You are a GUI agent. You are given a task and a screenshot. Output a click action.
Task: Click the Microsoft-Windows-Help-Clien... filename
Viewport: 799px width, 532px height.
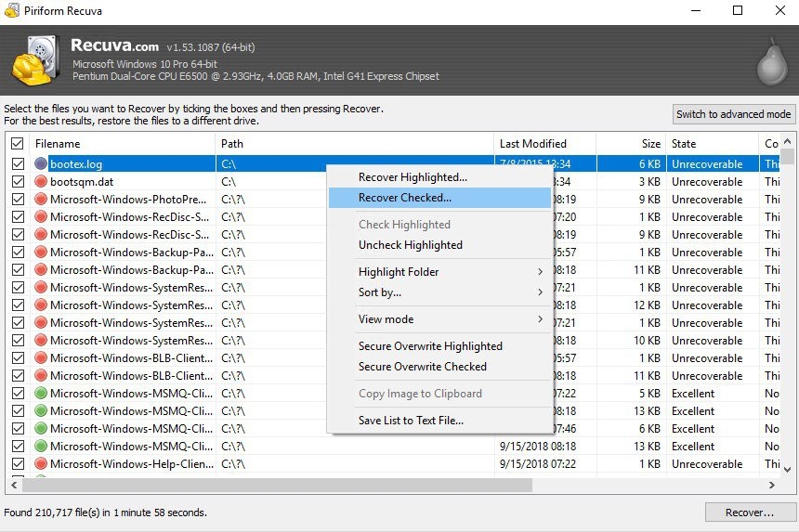coord(132,464)
